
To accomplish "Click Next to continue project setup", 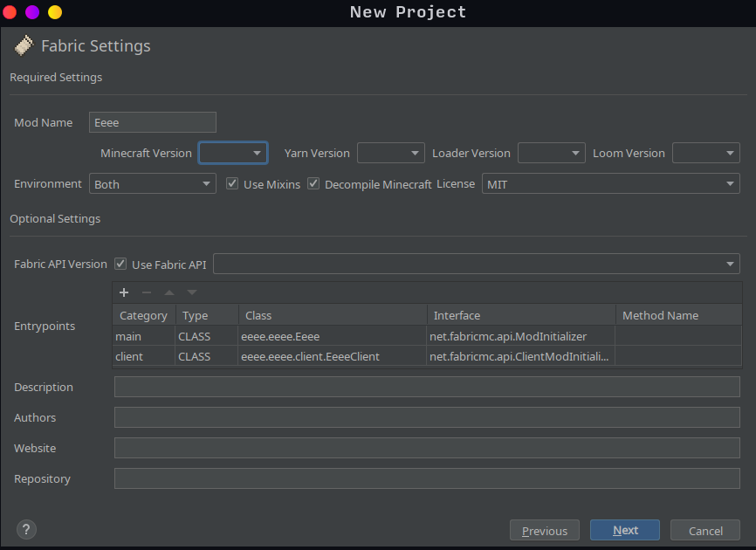I will click(x=624, y=530).
